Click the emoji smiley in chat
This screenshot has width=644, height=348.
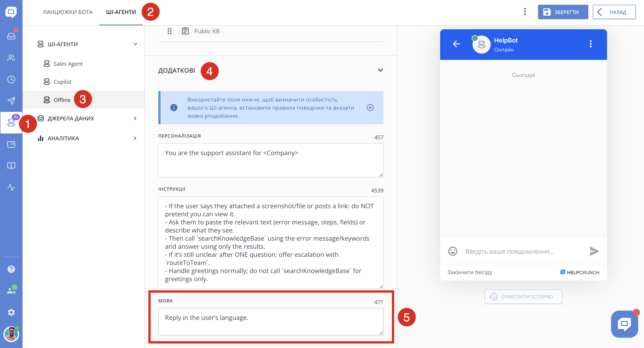[453, 251]
